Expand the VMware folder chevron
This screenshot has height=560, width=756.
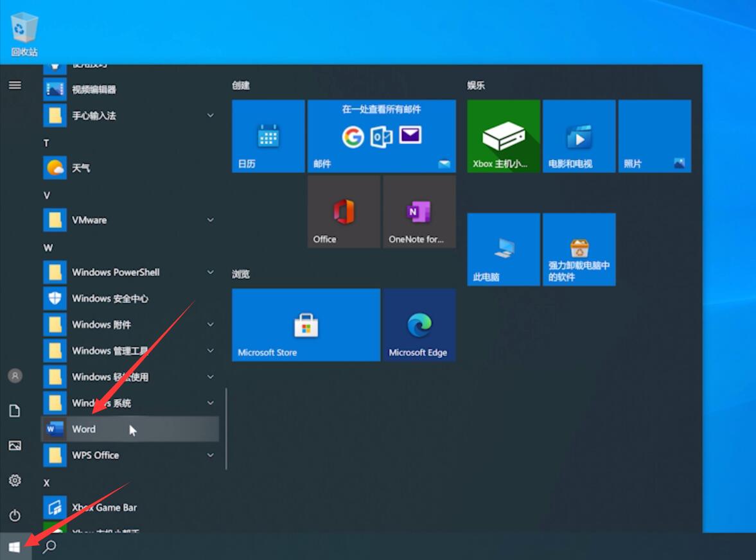pos(210,220)
